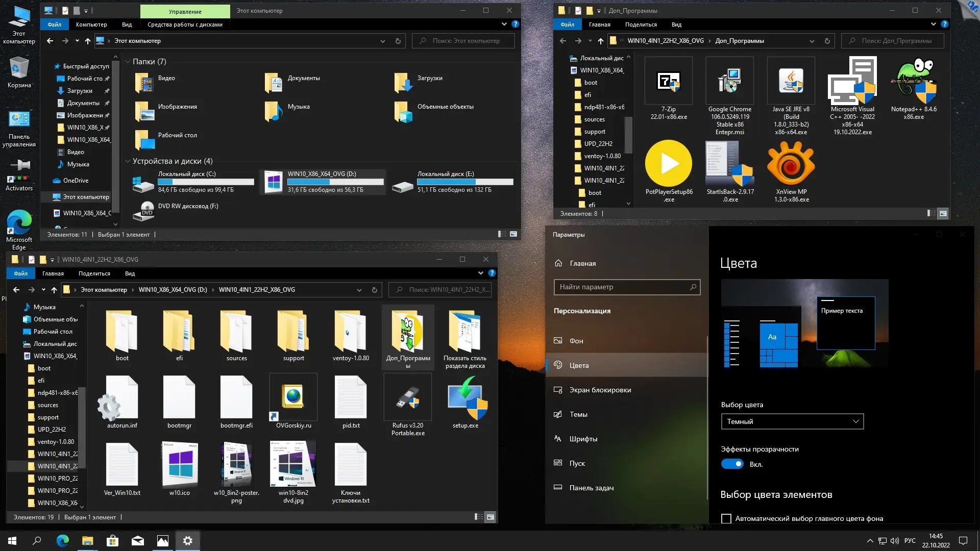980x551 pixels.
Task: Click the Notepad++ 8.4.6 installer icon
Action: click(x=913, y=82)
